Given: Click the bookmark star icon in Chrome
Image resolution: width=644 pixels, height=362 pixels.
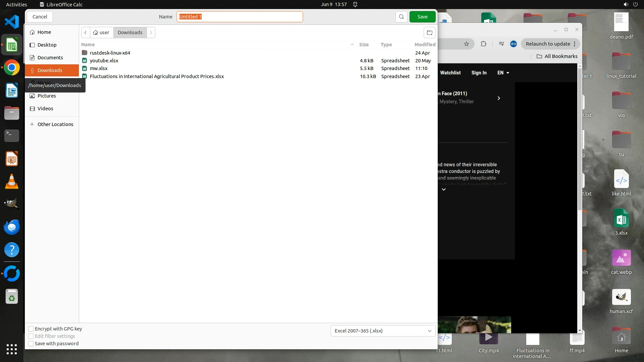Looking at the screenshot, I should pos(466,44).
